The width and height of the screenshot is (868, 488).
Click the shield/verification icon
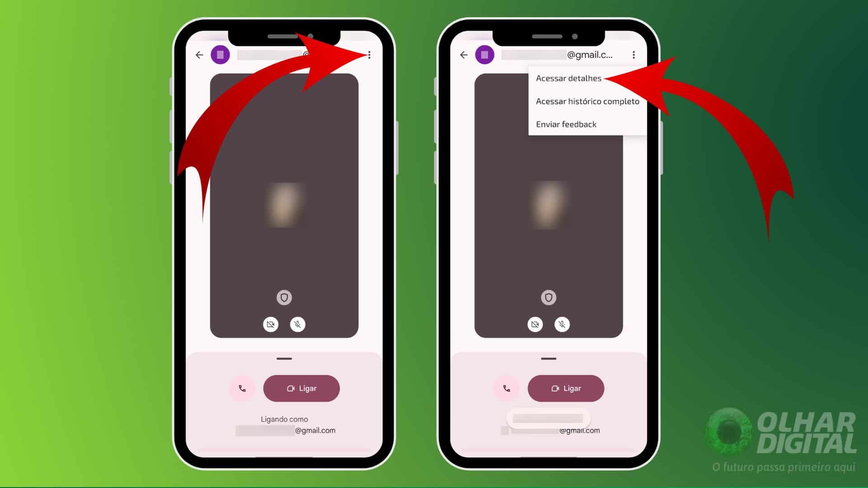click(284, 297)
